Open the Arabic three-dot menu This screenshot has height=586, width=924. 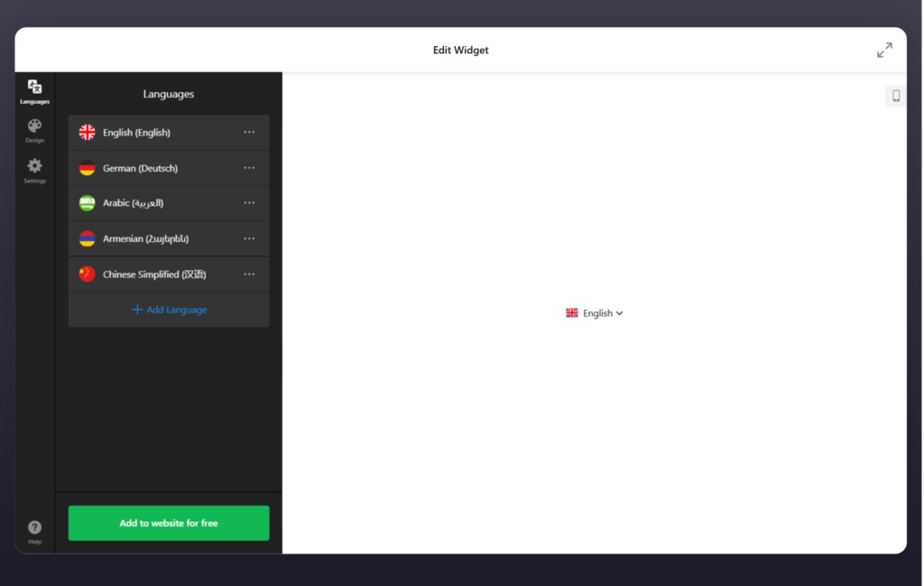tap(249, 202)
